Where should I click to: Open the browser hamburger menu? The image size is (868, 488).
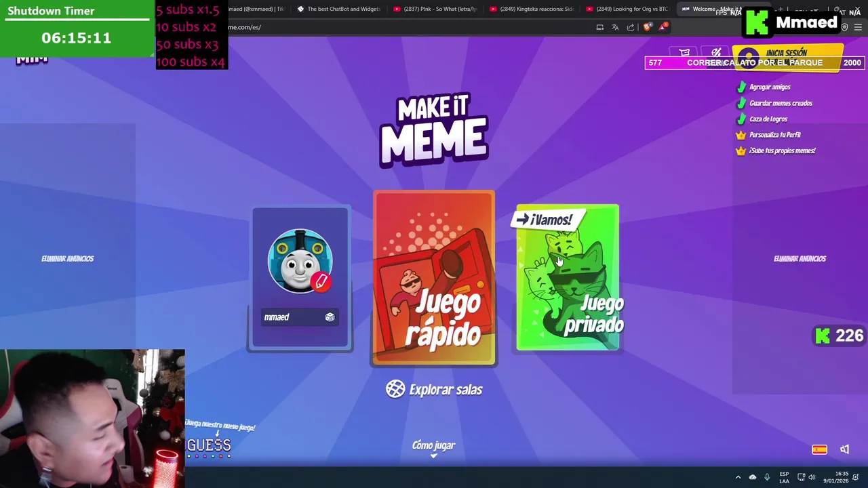[858, 27]
